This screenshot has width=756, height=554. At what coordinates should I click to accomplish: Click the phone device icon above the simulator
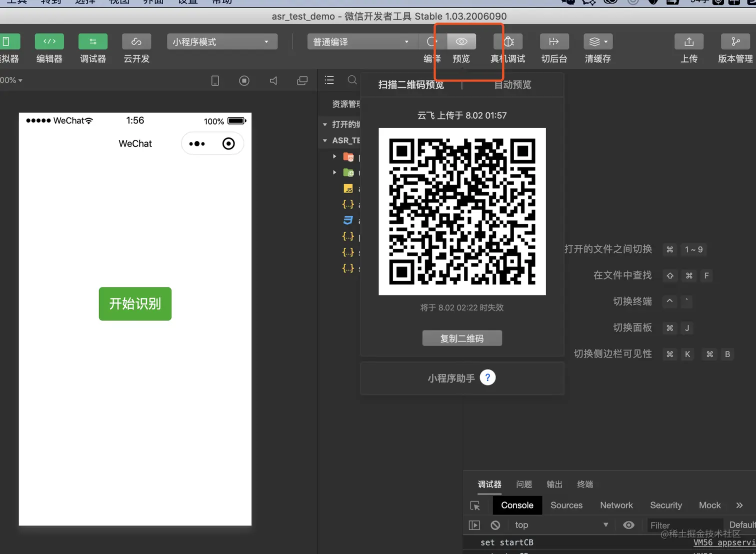(x=215, y=80)
